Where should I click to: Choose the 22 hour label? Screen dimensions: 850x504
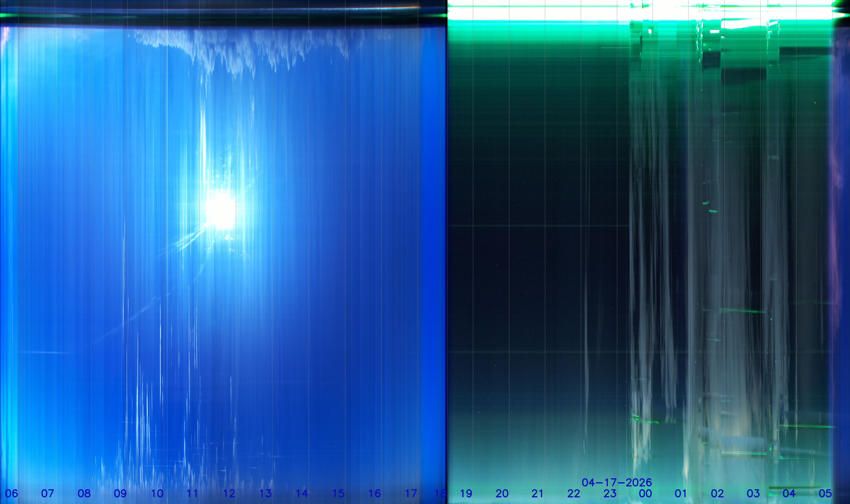[x=574, y=493]
